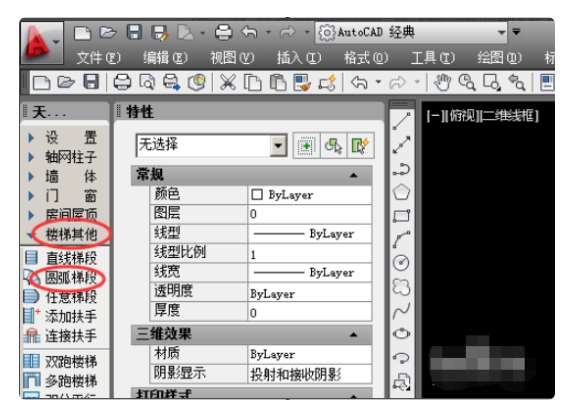The height and width of the screenshot is (410, 574).
Task: Select the Rectangle draw tool
Action: [402, 216]
